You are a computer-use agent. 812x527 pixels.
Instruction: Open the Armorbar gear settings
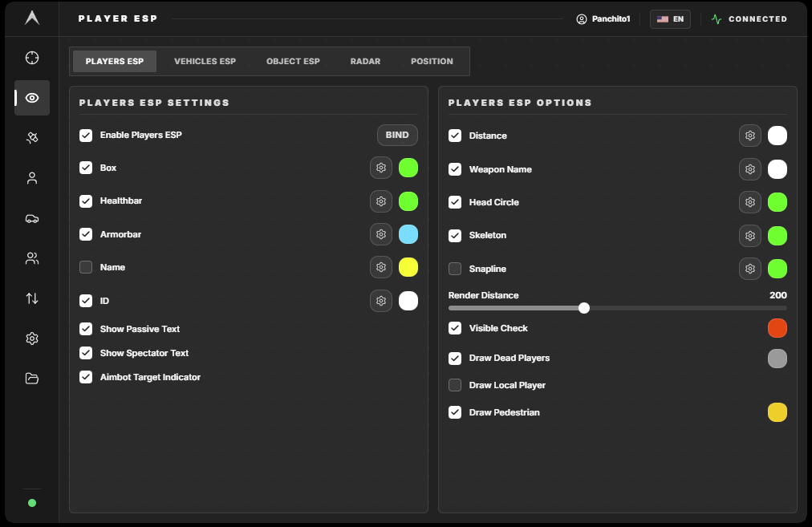381,234
